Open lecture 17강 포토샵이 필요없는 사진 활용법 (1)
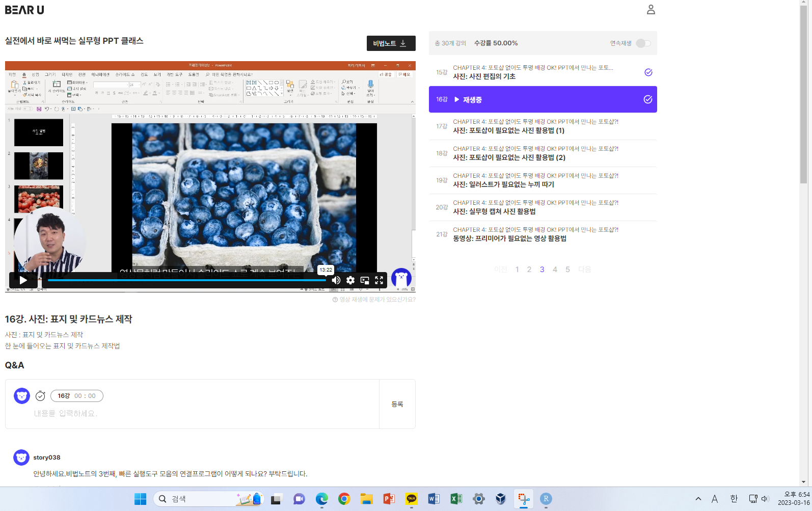This screenshot has width=812, height=511. click(x=543, y=126)
